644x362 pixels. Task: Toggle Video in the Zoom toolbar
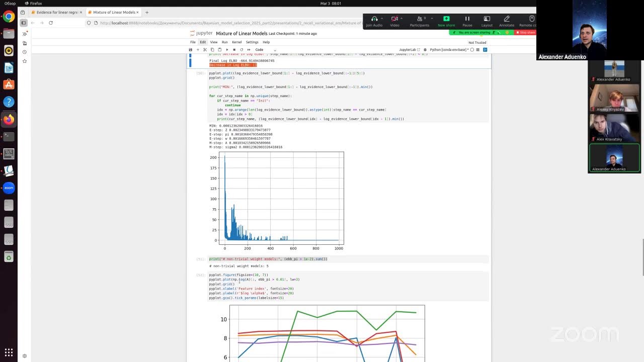pyautogui.click(x=394, y=21)
